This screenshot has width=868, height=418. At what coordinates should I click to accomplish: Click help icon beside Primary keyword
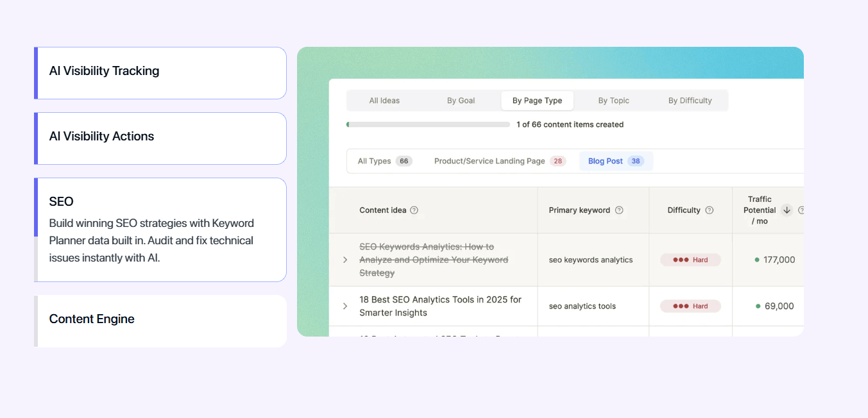click(x=619, y=210)
